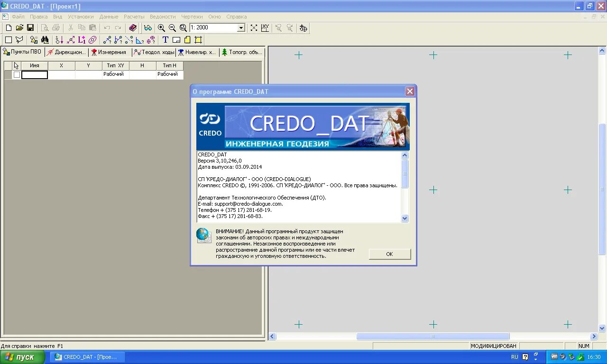607x364 pixels.
Task: Open the Файл menu
Action: pyautogui.click(x=18, y=17)
